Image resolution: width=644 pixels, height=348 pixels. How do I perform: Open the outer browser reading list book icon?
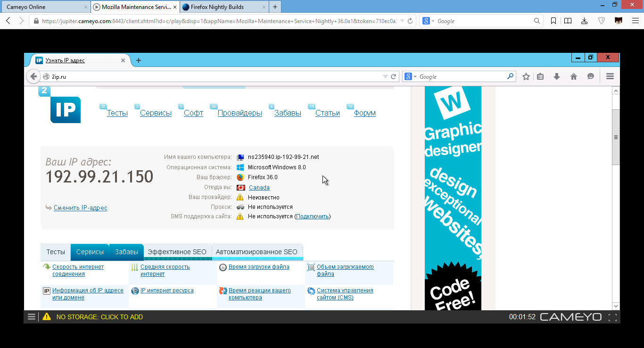tap(568, 21)
